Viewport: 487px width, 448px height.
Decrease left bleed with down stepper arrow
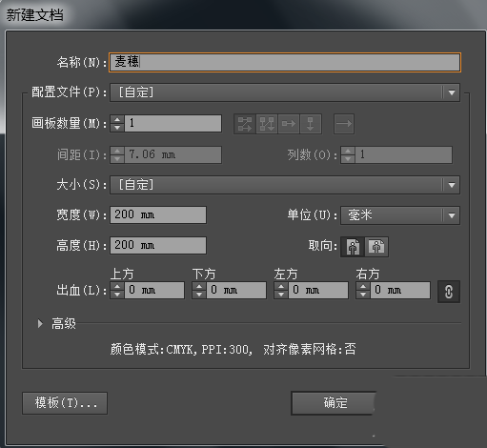[x=281, y=295]
